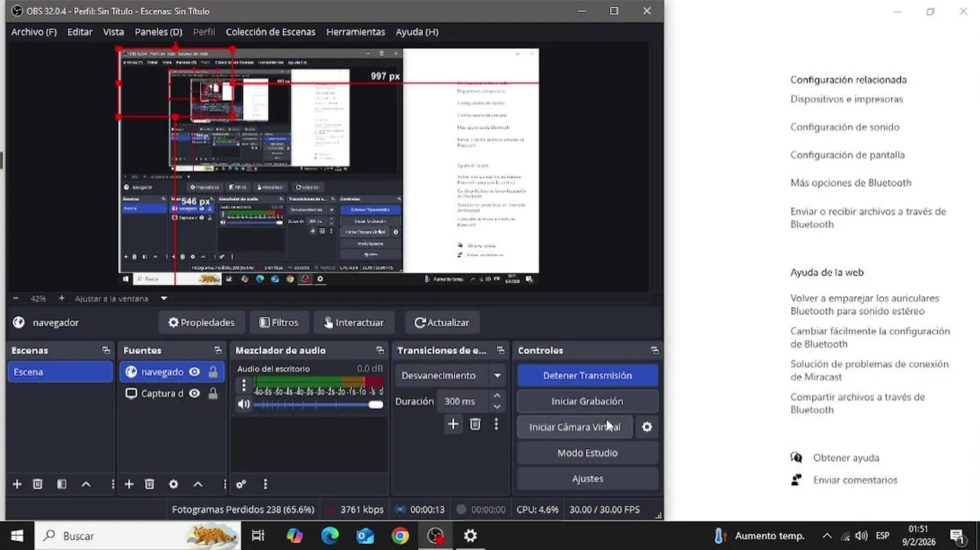The height and width of the screenshot is (550, 980).
Task: Unlock the Captura source lock icon
Action: [x=213, y=393]
